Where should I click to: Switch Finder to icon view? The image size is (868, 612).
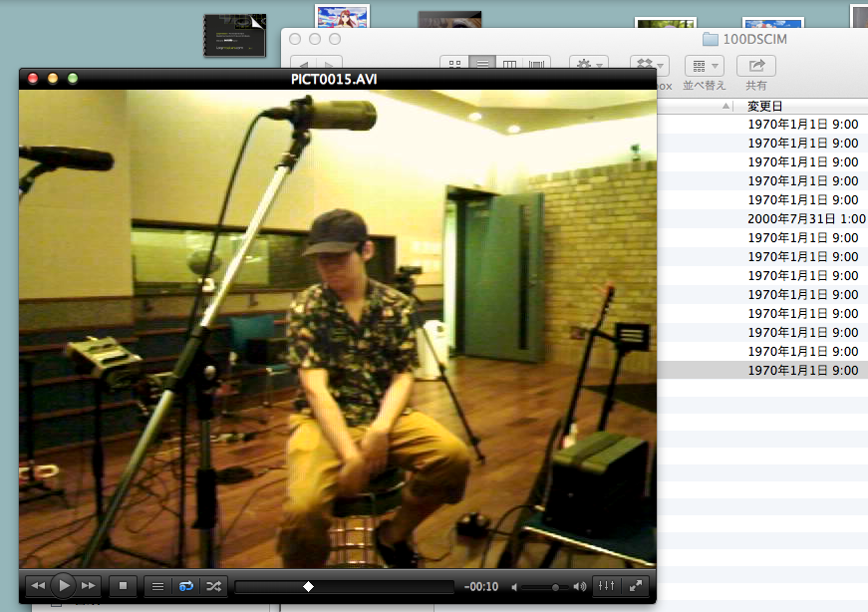(x=454, y=65)
